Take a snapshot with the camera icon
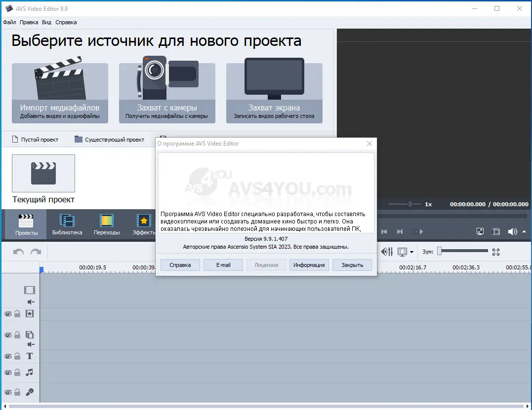This screenshot has height=410, width=532. click(x=495, y=231)
